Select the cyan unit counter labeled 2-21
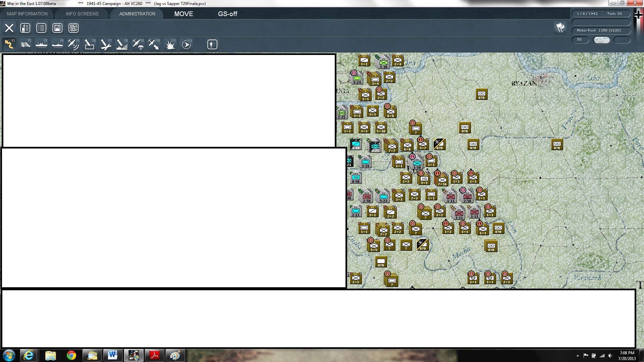 (356, 211)
